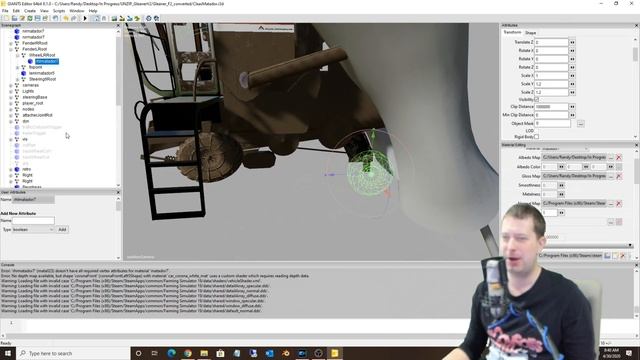Expand the Lights node
Screen dimensions: 640x360
click(11, 91)
